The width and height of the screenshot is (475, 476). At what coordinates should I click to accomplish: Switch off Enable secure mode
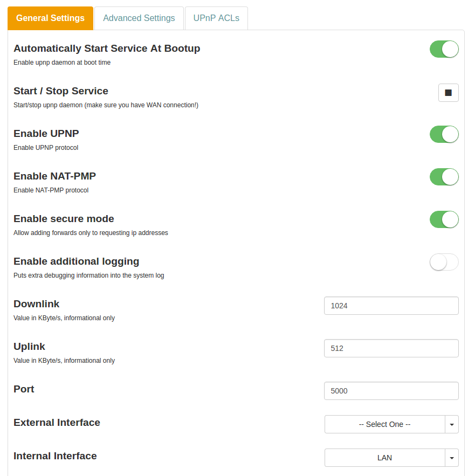444,219
